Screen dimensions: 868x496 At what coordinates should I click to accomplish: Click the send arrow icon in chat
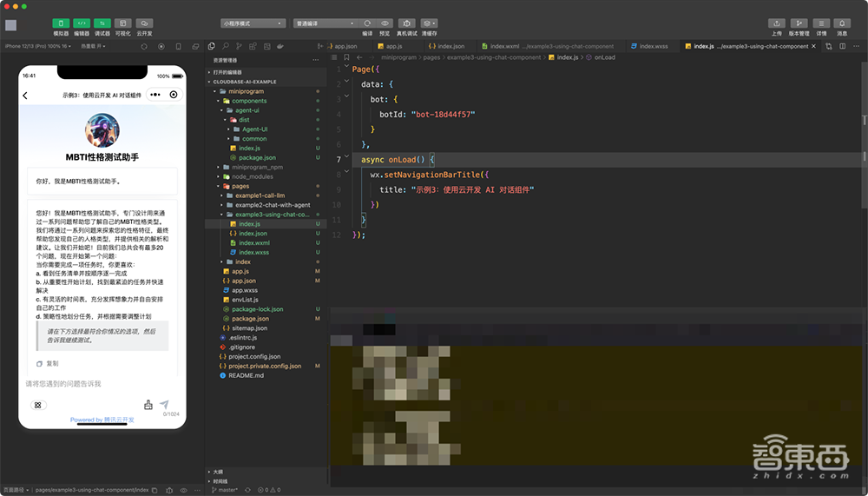(x=165, y=404)
